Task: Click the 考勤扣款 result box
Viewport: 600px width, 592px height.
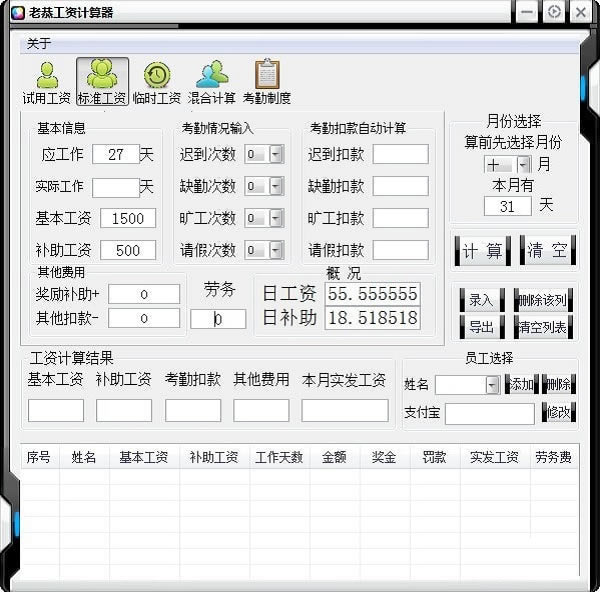Action: point(193,411)
